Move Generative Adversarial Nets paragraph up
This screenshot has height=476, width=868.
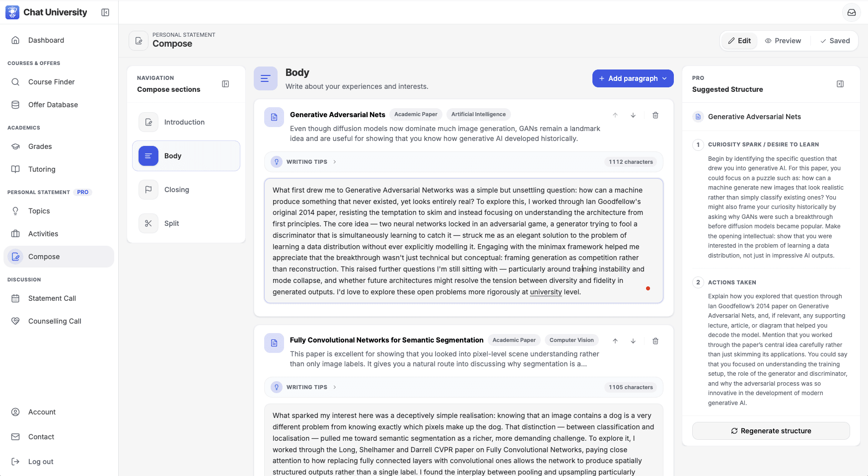pos(615,115)
